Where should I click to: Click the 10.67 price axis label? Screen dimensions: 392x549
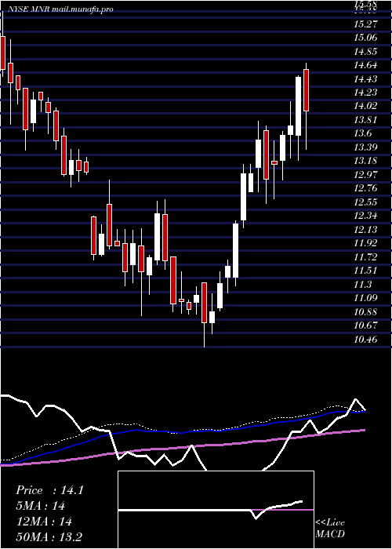click(366, 325)
